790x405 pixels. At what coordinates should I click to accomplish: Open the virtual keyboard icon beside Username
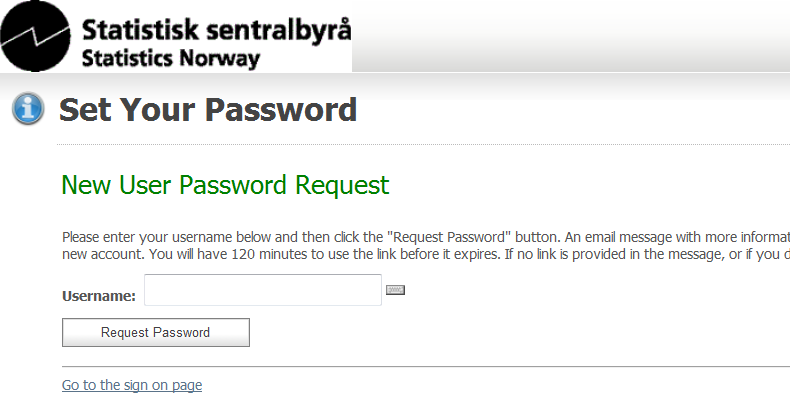[396, 290]
